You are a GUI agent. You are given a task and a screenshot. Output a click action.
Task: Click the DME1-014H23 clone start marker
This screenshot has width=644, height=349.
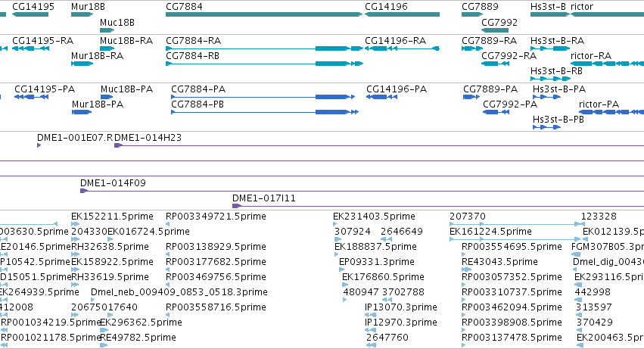pos(118,145)
